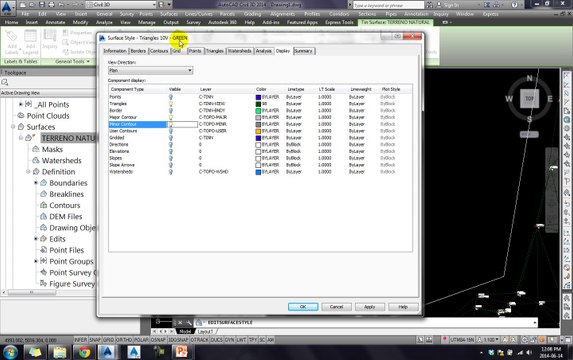
Task: Click the Triangles dark green color swatch
Action: (x=258, y=104)
